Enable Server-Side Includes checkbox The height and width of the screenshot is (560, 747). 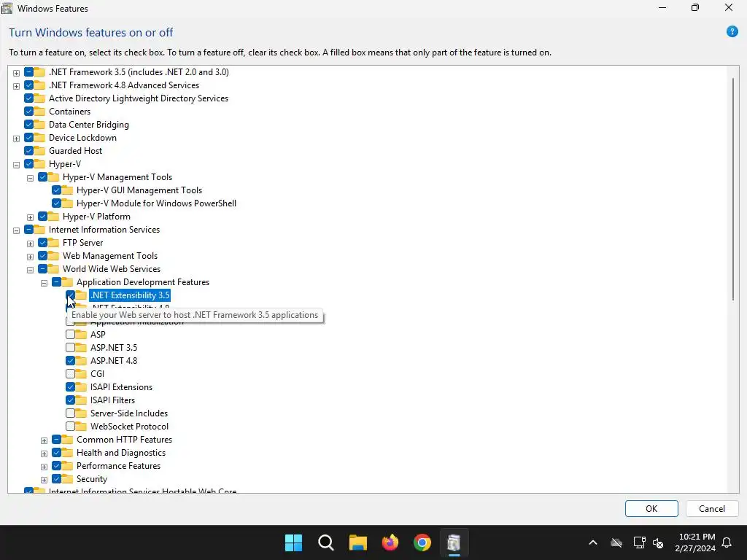(70, 413)
